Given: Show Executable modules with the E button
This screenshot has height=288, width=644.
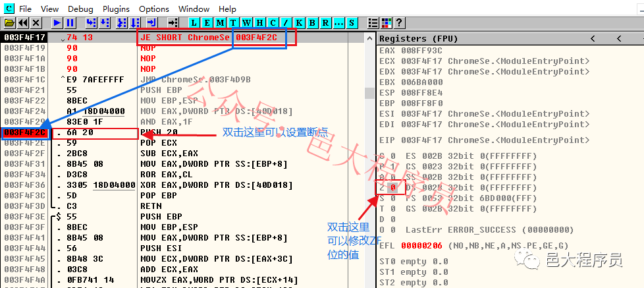Looking at the screenshot, I should tap(207, 22).
